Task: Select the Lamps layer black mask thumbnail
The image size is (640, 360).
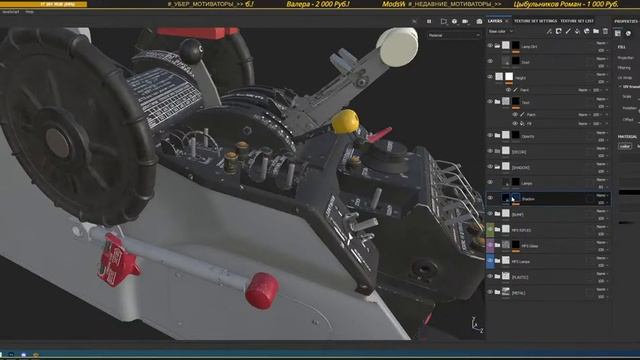Action: click(x=516, y=182)
